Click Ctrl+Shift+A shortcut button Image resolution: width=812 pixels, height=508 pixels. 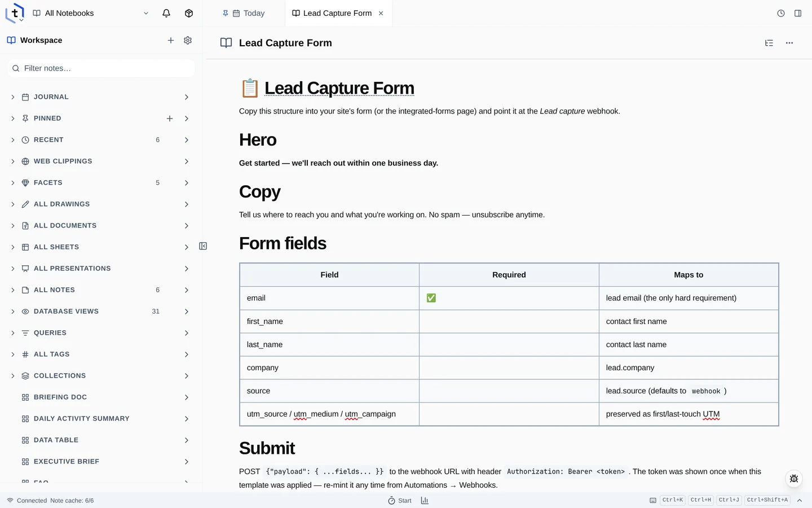click(x=767, y=500)
